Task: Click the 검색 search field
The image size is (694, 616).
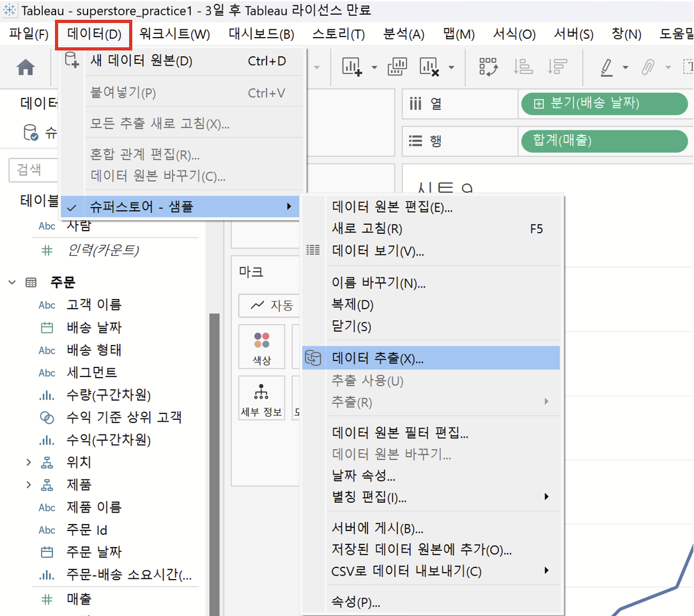Action: (34, 170)
